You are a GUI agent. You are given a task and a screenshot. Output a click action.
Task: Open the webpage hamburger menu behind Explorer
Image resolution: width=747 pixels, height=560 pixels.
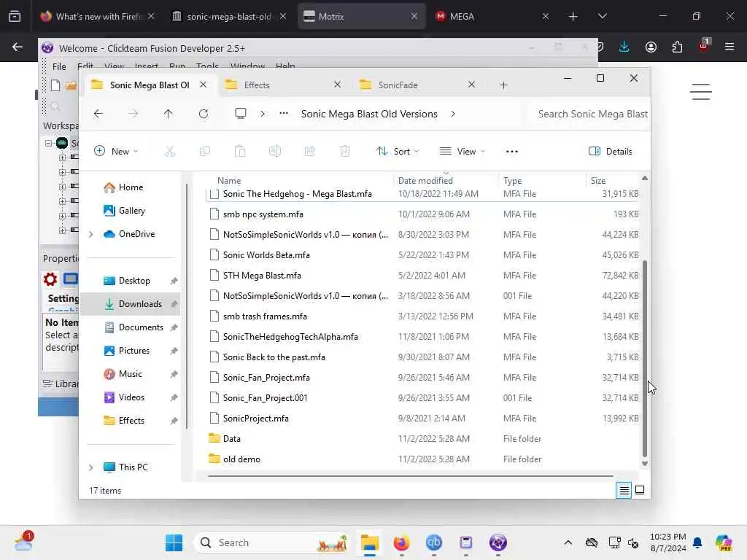(x=701, y=91)
